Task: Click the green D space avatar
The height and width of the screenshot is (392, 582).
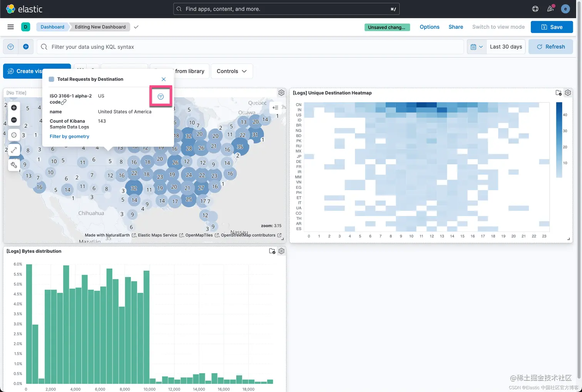Action: [25, 27]
